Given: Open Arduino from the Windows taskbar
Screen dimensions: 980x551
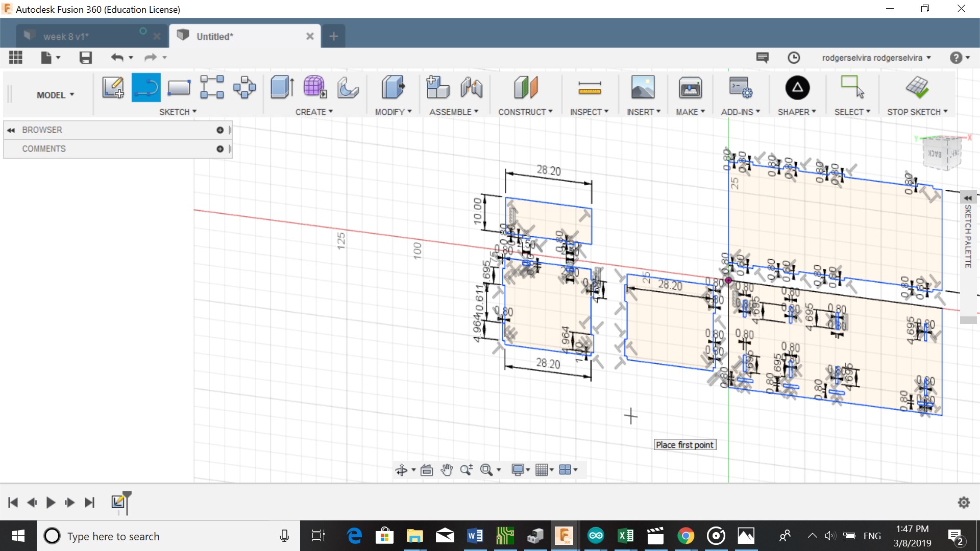Looking at the screenshot, I should 595,536.
